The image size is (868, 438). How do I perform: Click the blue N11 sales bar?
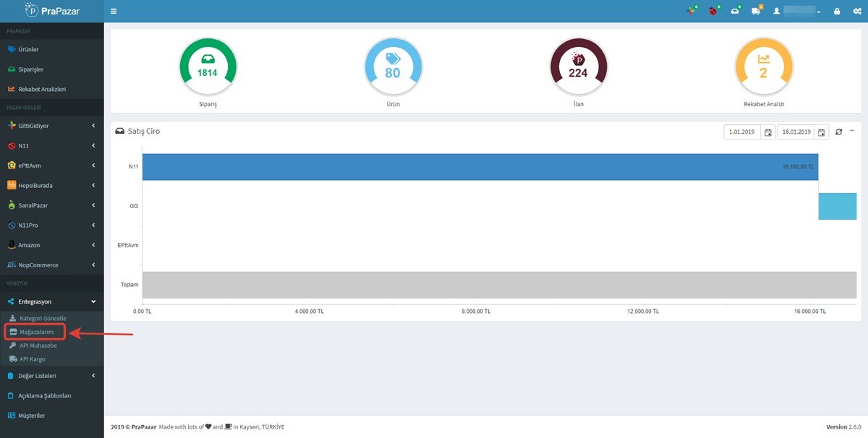tap(480, 167)
